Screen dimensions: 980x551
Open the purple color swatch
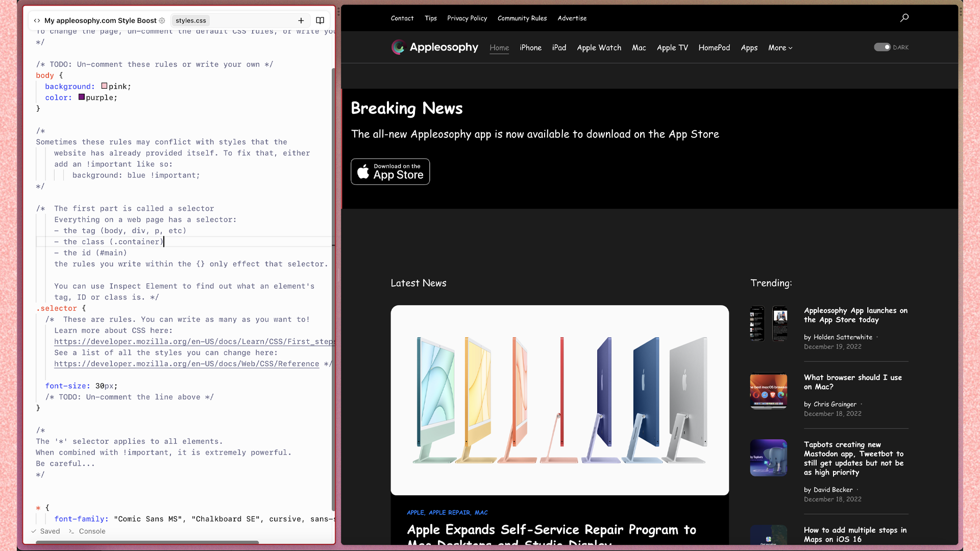pyautogui.click(x=82, y=97)
